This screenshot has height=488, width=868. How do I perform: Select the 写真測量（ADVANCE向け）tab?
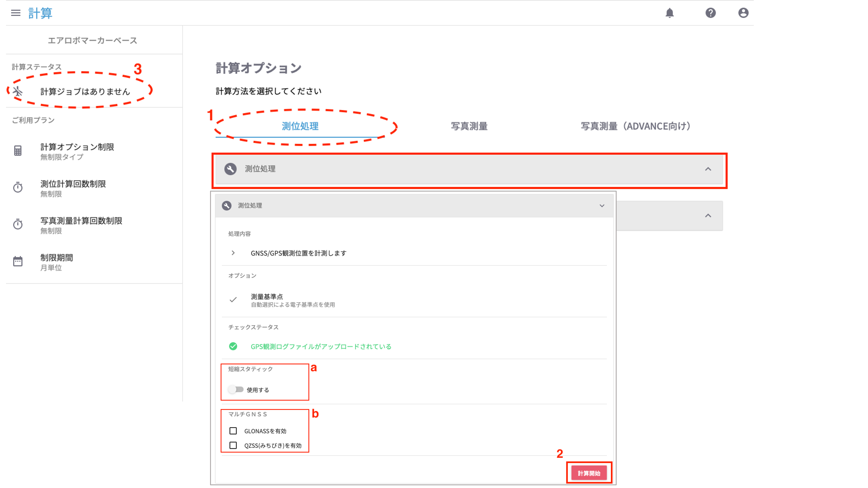636,126
